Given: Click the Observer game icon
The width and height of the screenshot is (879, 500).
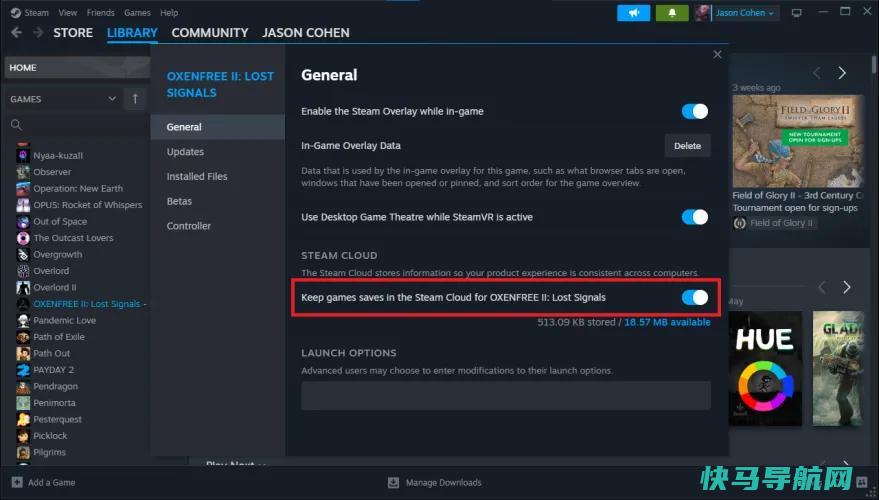Looking at the screenshot, I should pyautogui.click(x=23, y=172).
